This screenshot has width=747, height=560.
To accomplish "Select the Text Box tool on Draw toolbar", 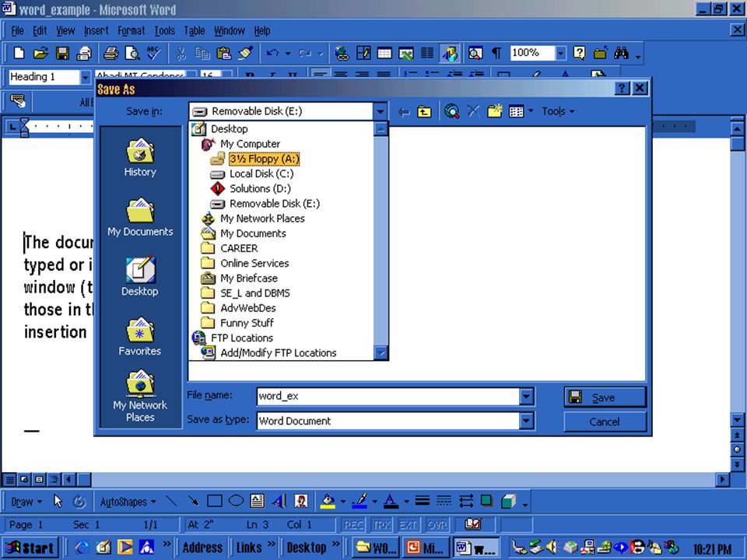I will pyautogui.click(x=258, y=501).
